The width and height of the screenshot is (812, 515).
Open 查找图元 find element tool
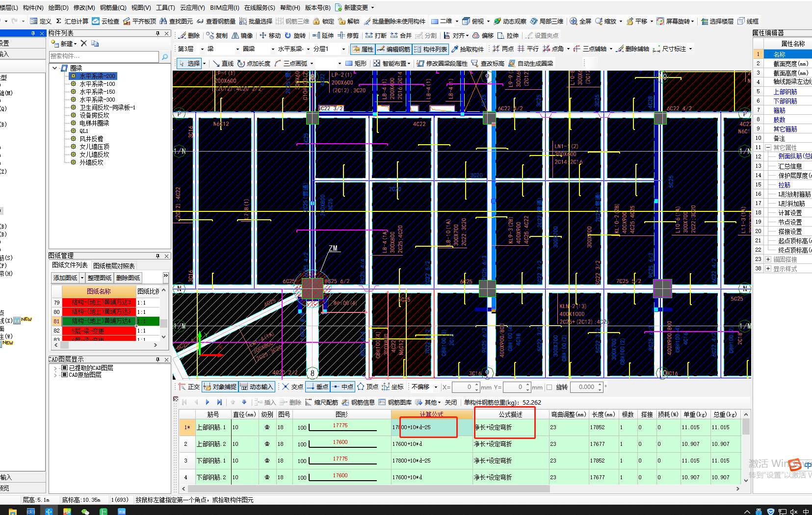(177, 21)
